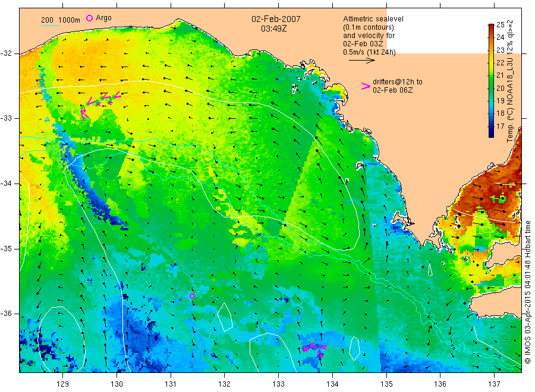
Task: Click the '02-Feb 06Z' drifter time text
Action: pyautogui.click(x=392, y=90)
